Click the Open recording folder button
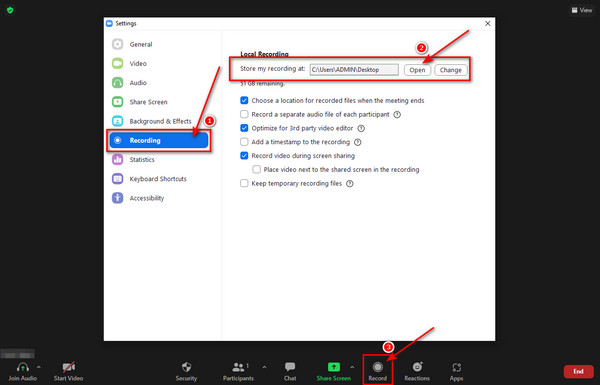The width and height of the screenshot is (600, 385). click(417, 70)
